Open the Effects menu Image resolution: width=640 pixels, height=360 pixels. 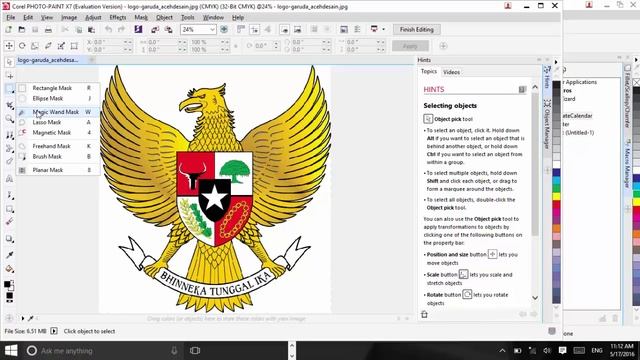tap(118, 18)
